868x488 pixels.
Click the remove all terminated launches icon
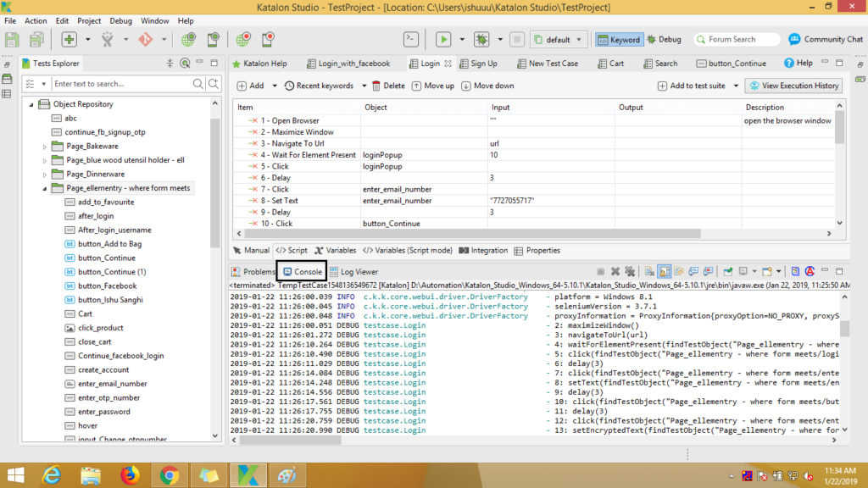[x=630, y=272]
